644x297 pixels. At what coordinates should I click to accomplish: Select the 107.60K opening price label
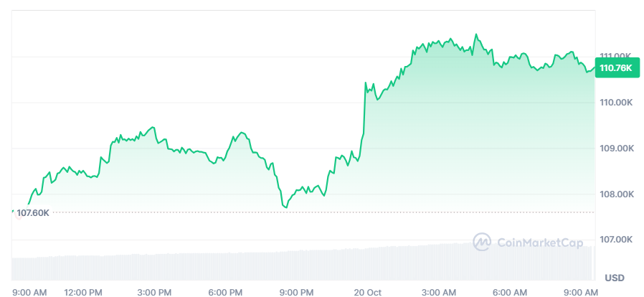[34, 212]
